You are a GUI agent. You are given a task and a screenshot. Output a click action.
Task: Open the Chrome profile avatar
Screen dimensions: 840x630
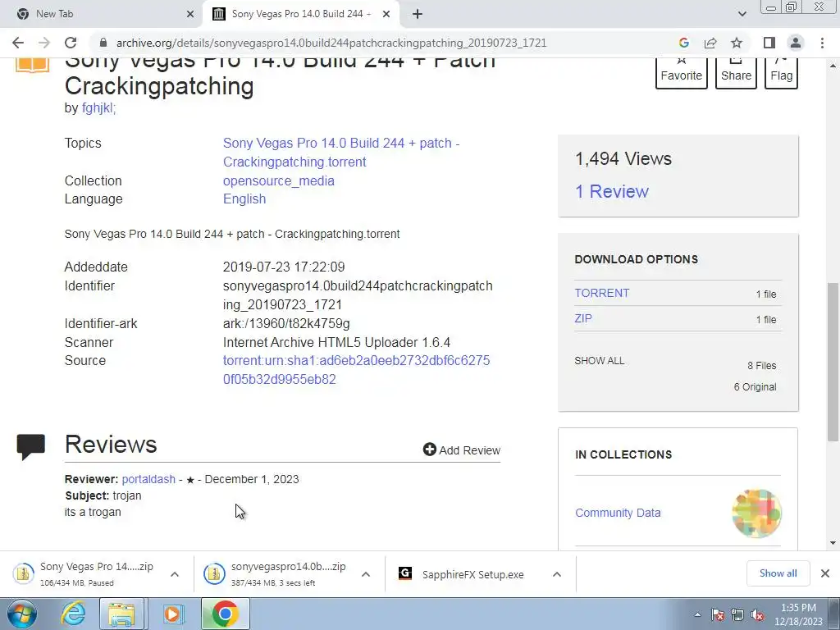[796, 43]
